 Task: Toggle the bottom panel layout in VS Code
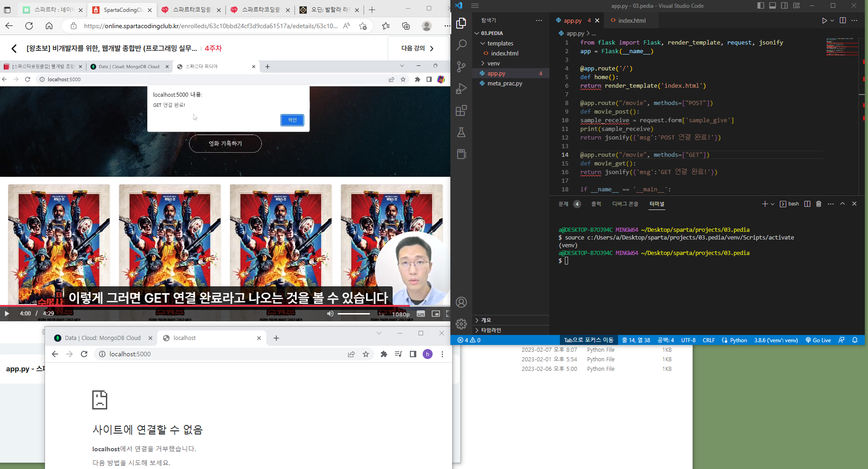[773, 6]
